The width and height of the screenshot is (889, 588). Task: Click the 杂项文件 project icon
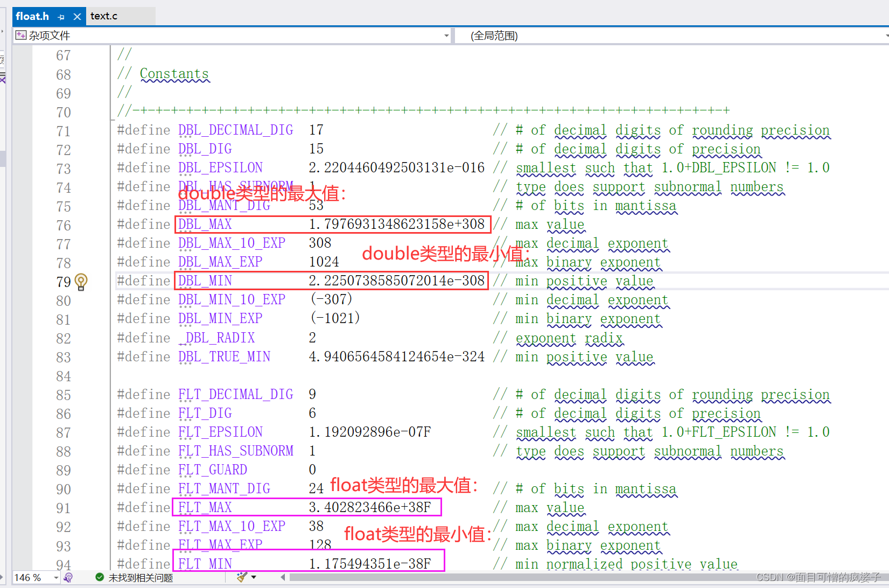tap(21, 36)
